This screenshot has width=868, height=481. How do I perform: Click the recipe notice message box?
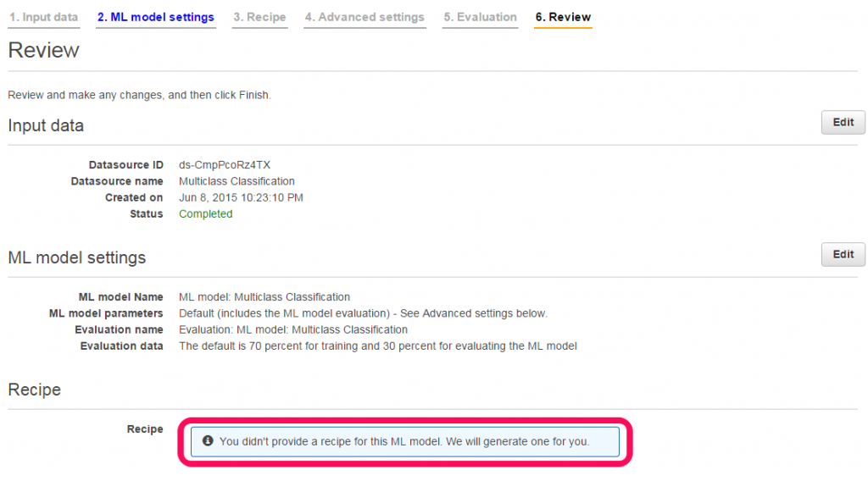tap(404, 442)
